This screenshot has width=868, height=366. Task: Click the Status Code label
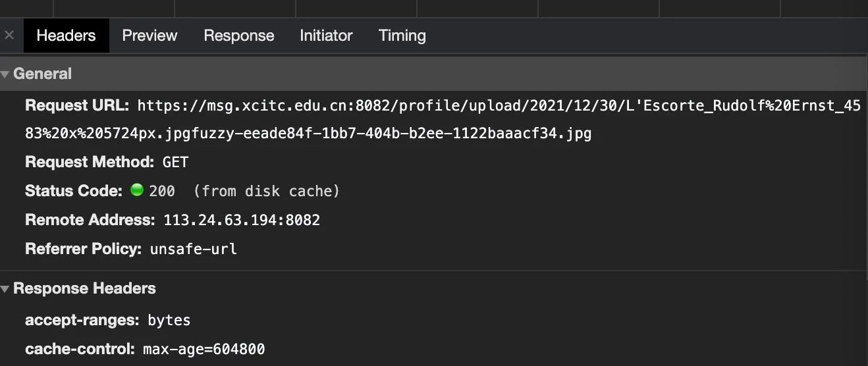74,191
